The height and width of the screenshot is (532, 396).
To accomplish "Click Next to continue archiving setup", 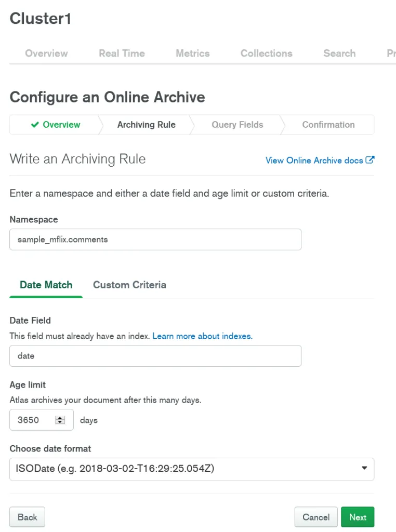I will [358, 517].
